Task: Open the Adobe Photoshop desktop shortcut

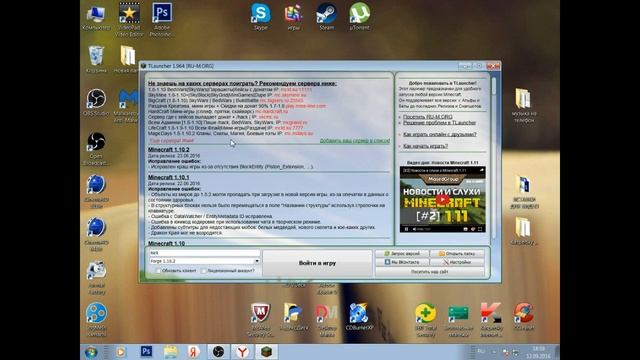Action: click(162, 19)
